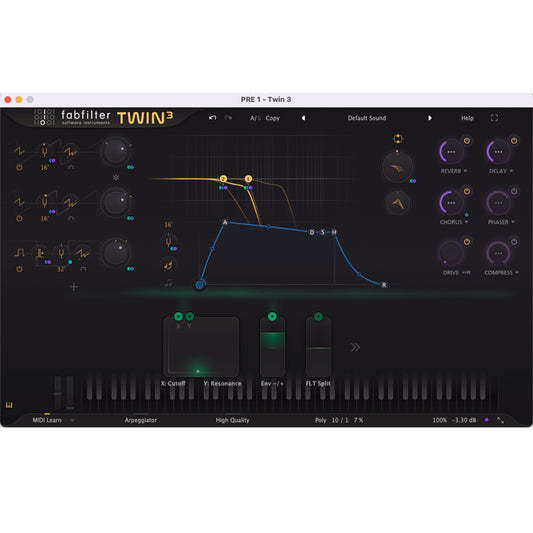Click the keyboard icon at bottom left
The image size is (533, 533).
[x=9, y=405]
